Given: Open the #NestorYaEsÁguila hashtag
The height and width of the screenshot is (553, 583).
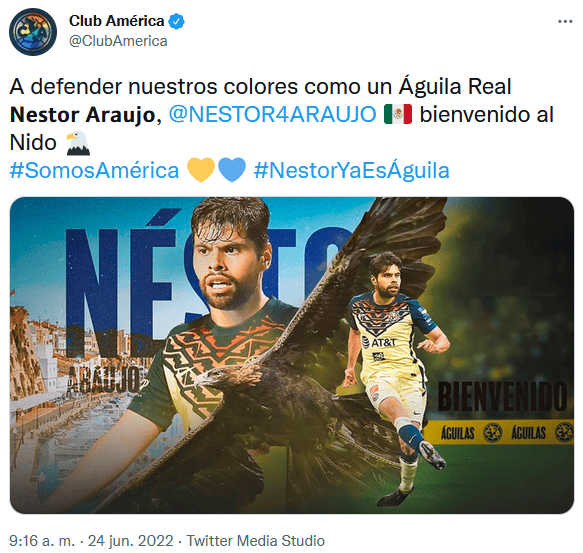Looking at the screenshot, I should point(351,170).
